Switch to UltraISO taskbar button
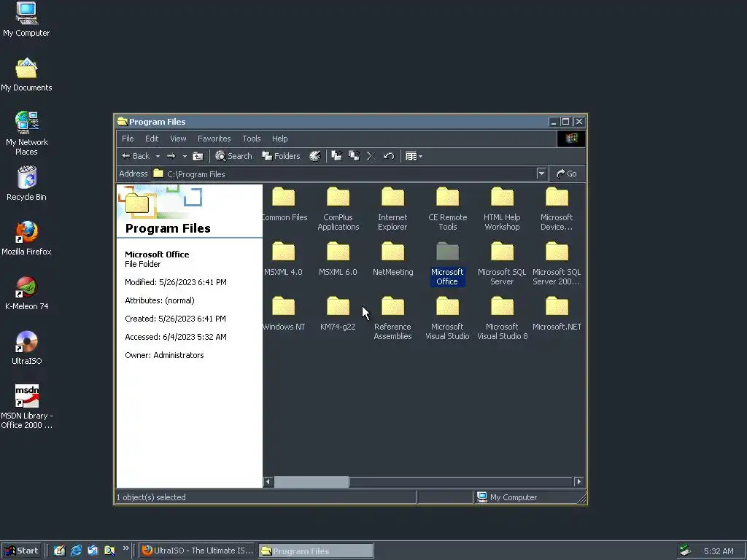This screenshot has width=747, height=560. pos(197,551)
